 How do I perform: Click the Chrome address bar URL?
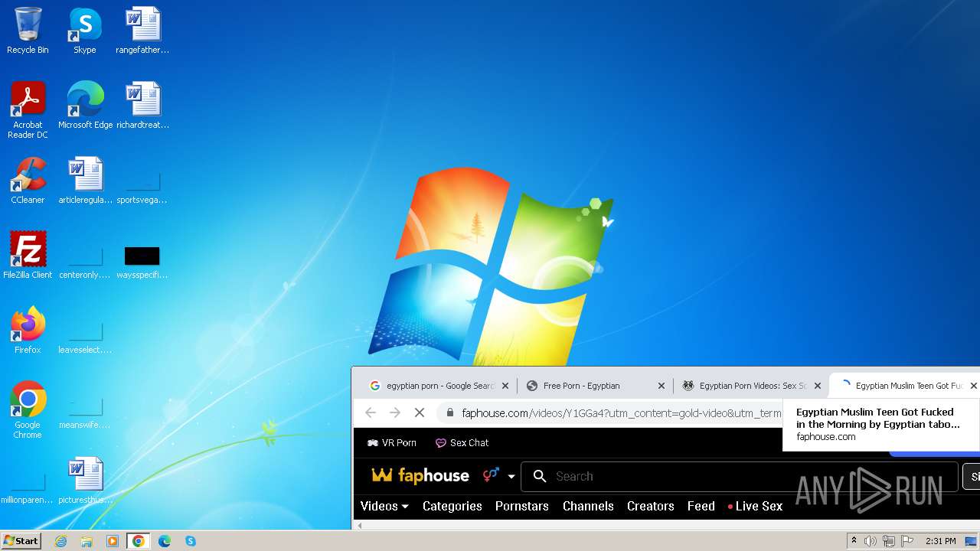(622, 413)
